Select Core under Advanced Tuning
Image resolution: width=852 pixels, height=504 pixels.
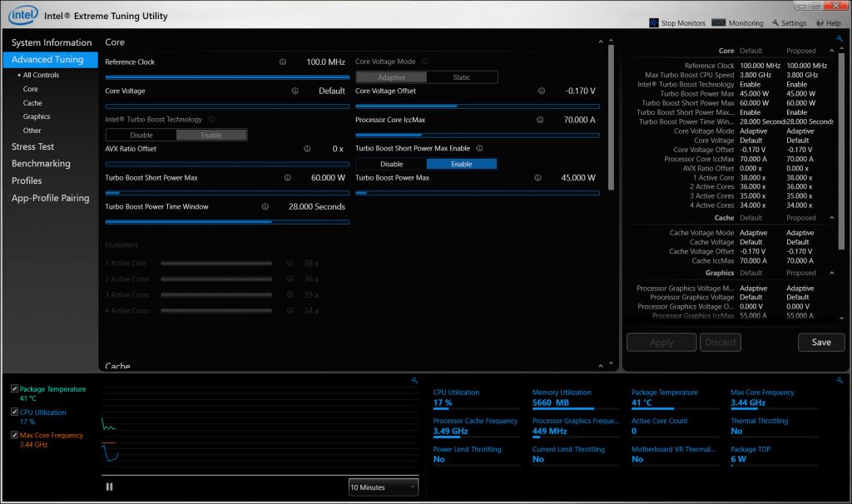pos(31,89)
